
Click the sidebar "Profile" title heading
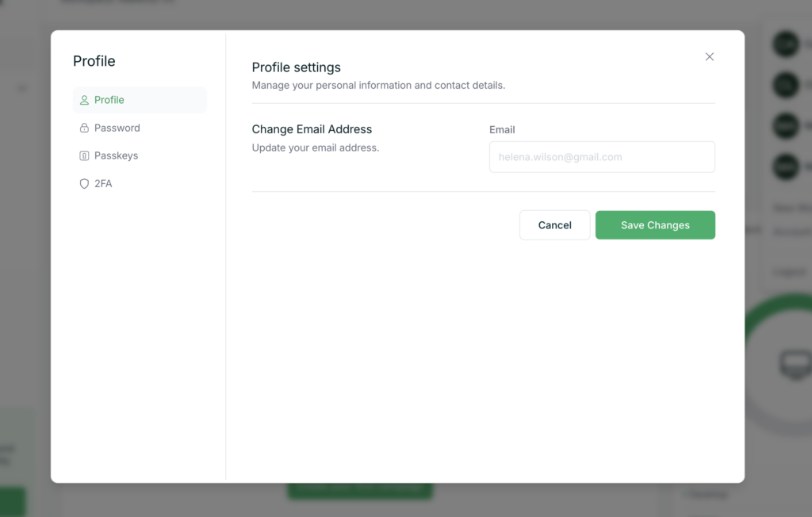94,61
